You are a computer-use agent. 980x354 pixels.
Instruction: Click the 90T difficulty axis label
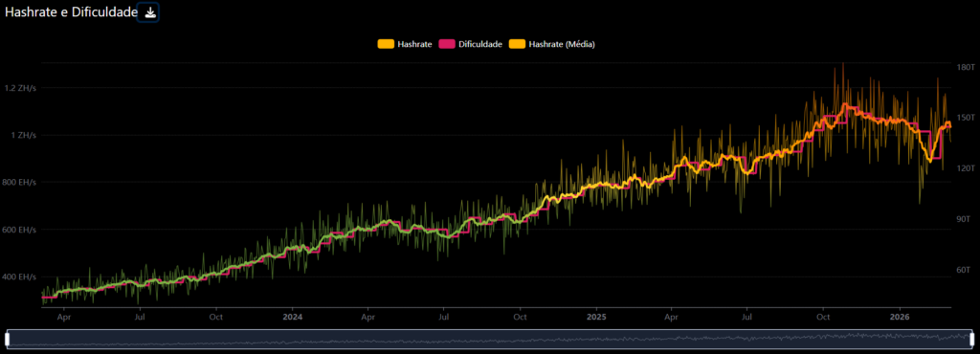[964, 219]
